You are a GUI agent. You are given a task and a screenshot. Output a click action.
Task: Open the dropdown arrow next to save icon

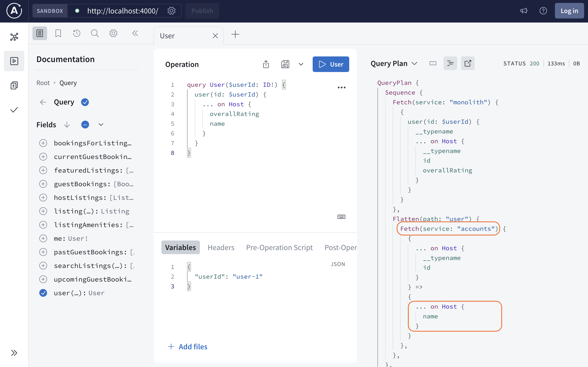point(301,64)
